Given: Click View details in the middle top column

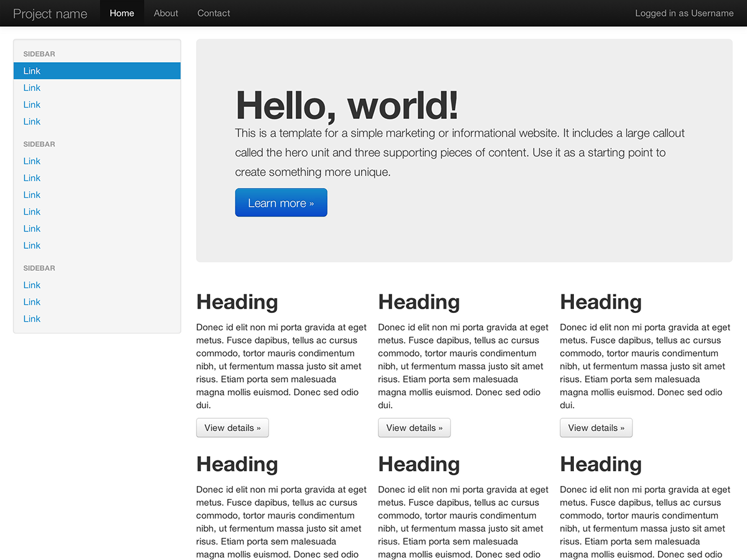Looking at the screenshot, I should (x=414, y=427).
